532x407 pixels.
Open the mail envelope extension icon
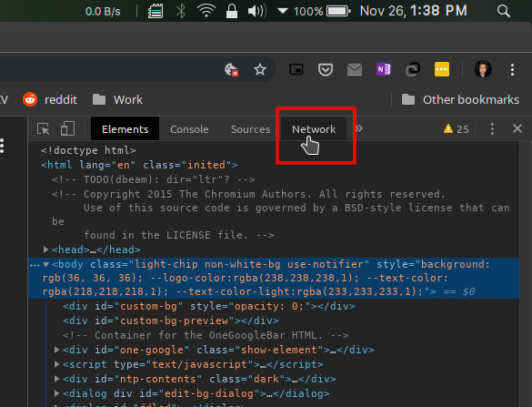(x=355, y=69)
